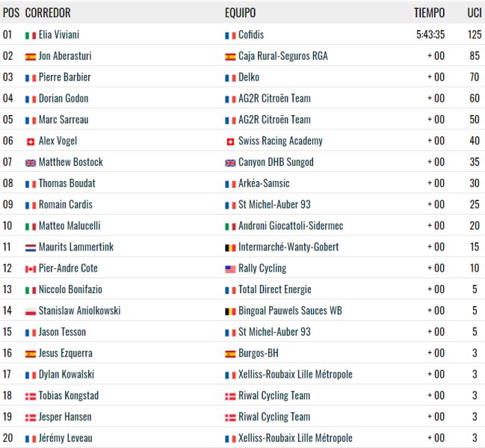Click the US flag beside Rally Cycling
The height and width of the screenshot is (448, 485).
coord(230,269)
